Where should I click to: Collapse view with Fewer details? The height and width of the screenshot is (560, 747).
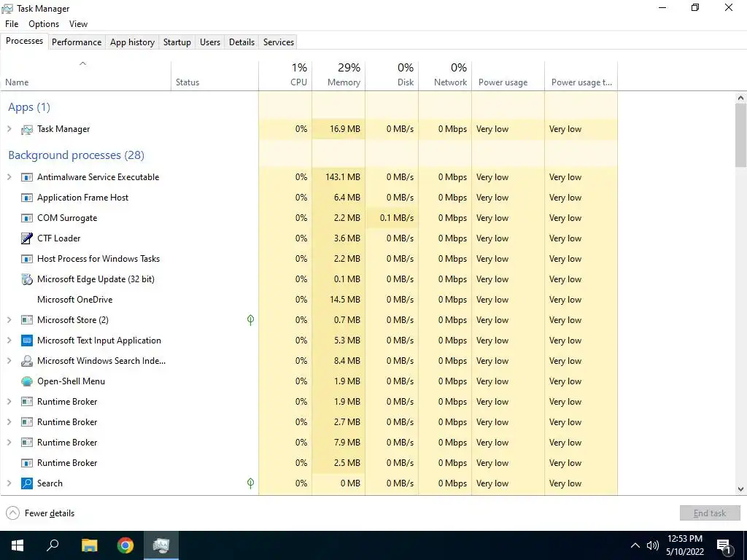coord(40,513)
